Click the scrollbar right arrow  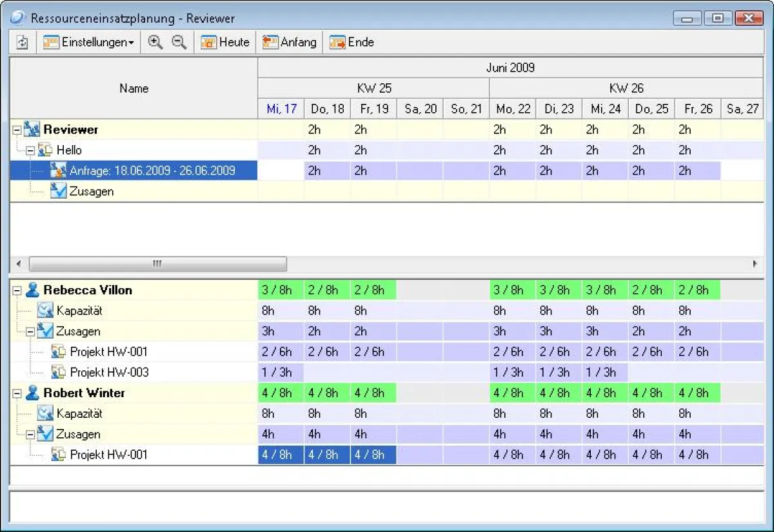754,264
